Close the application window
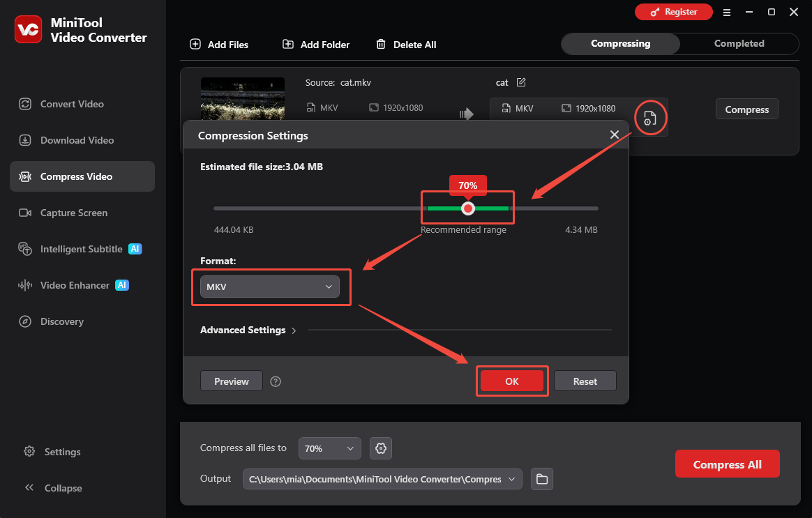This screenshot has height=518, width=812. (x=793, y=12)
